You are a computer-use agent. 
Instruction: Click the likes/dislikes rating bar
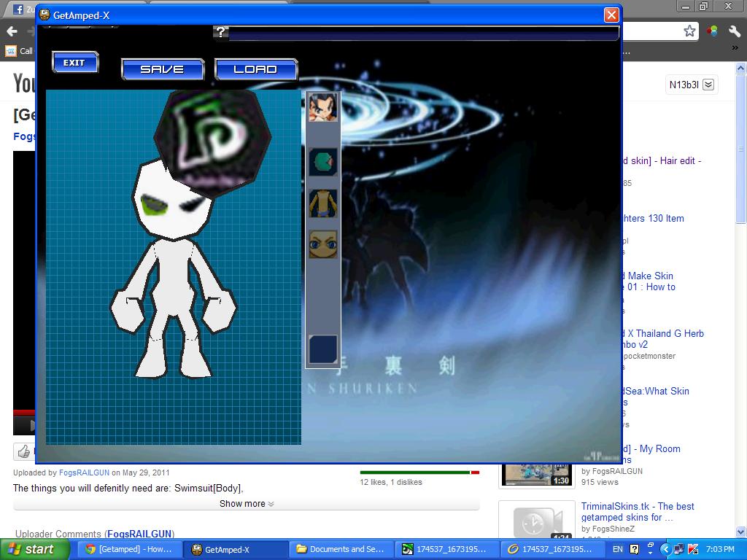pyautogui.click(x=419, y=472)
